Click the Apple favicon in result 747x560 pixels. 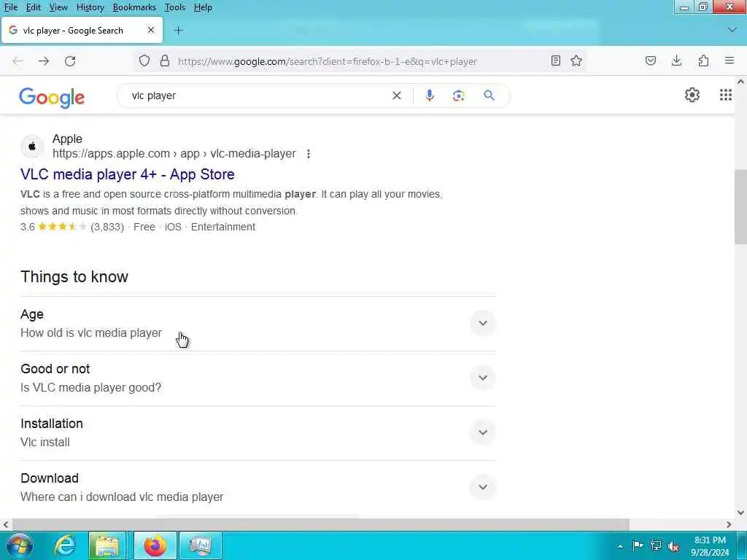[x=32, y=146]
